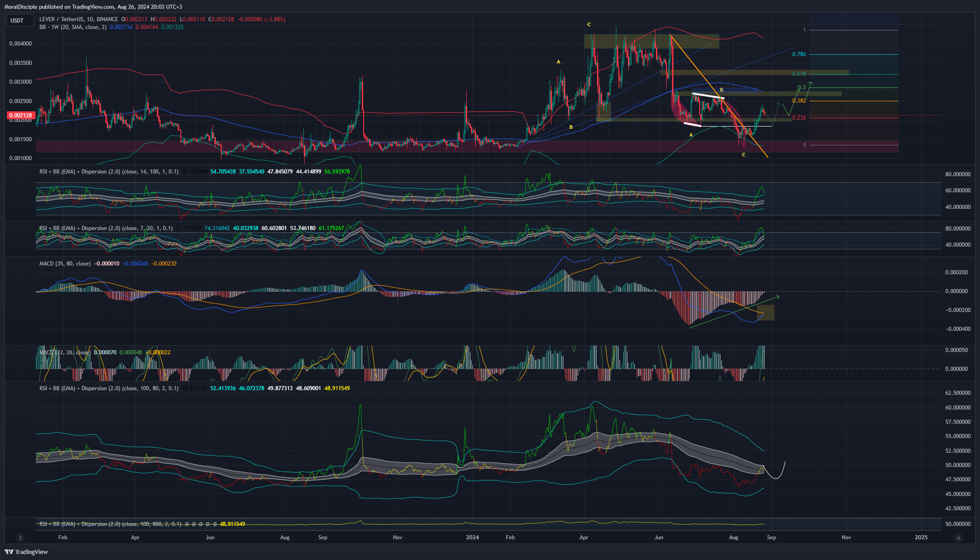Click the 0.786 Fibonacci level label
The height and width of the screenshot is (560, 980).
point(799,54)
